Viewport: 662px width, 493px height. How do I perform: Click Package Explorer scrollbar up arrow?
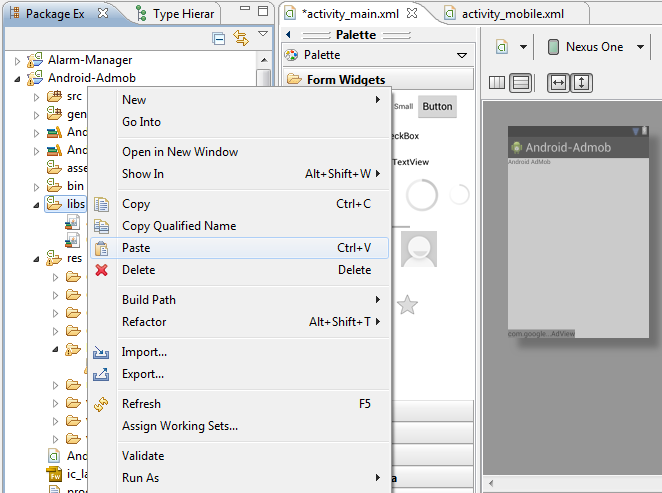tap(264, 60)
